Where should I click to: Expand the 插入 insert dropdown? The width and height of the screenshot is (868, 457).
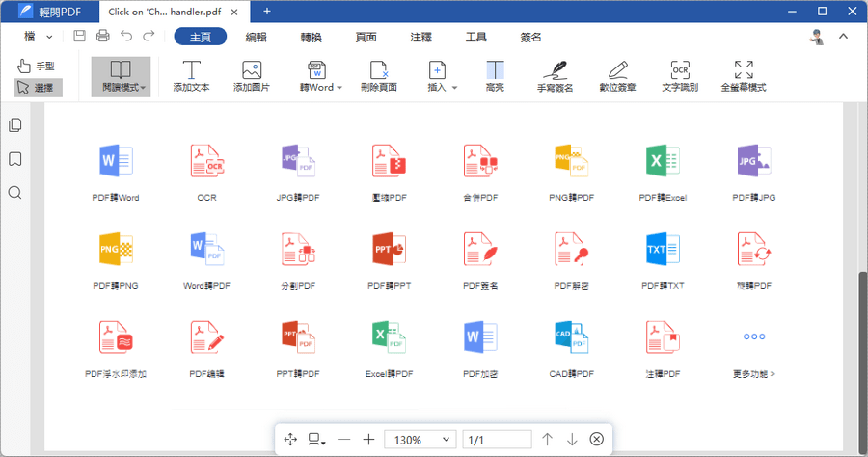(x=454, y=88)
